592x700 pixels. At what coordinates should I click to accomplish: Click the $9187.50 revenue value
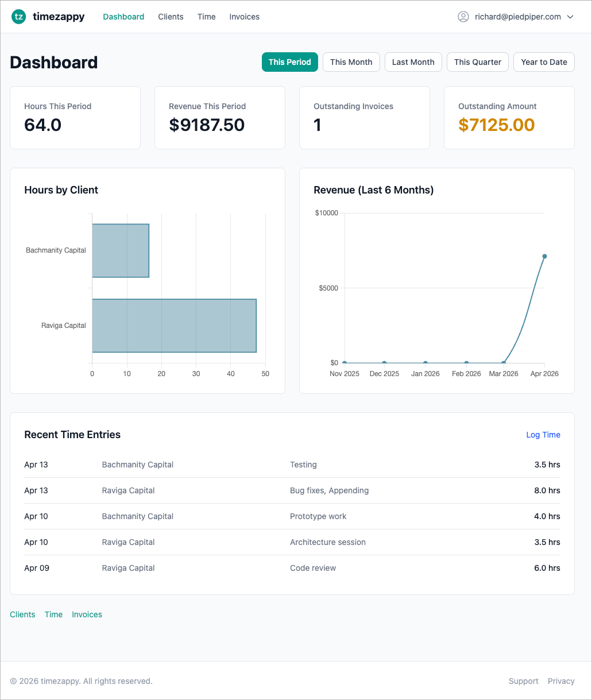(207, 125)
